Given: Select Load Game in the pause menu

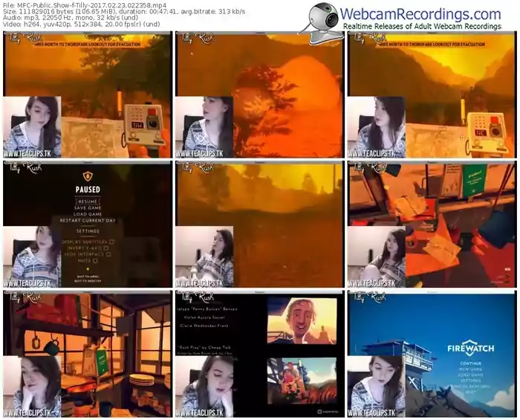Looking at the screenshot, I should [x=88, y=214].
